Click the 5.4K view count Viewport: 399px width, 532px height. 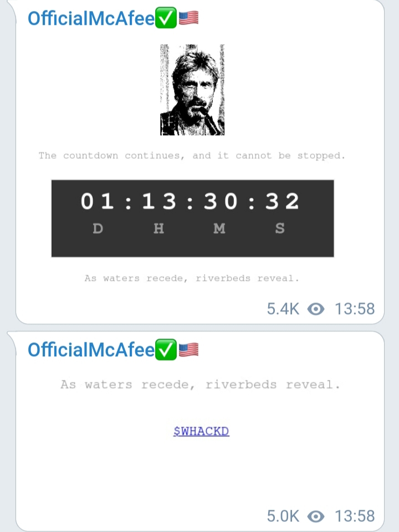283,309
